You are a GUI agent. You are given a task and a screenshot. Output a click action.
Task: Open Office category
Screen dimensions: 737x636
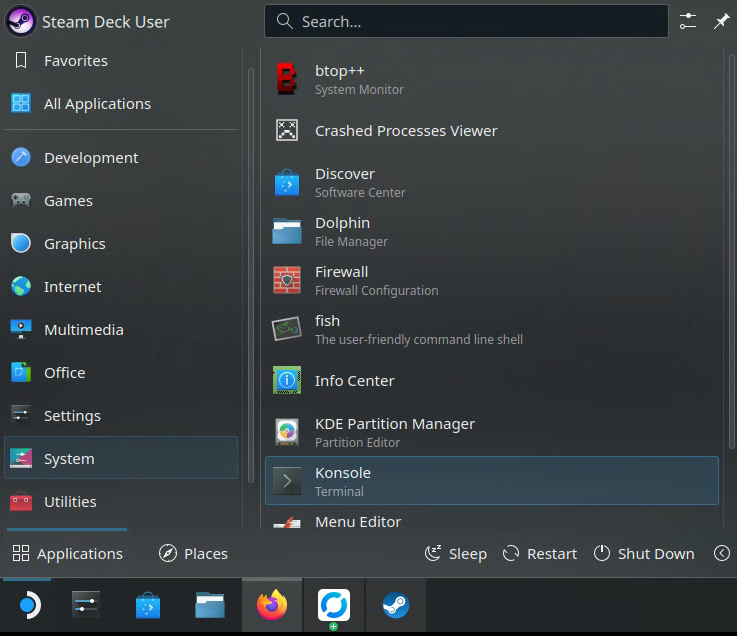pyautogui.click(x=121, y=373)
